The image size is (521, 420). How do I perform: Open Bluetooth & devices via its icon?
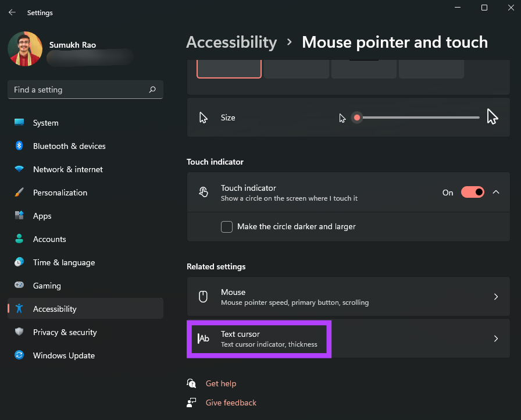point(18,146)
